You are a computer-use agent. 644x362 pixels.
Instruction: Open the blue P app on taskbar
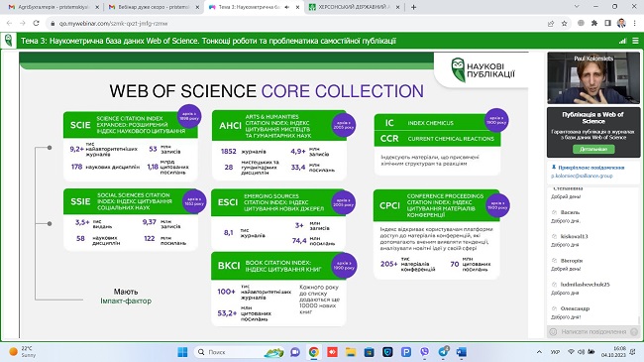click(406, 352)
